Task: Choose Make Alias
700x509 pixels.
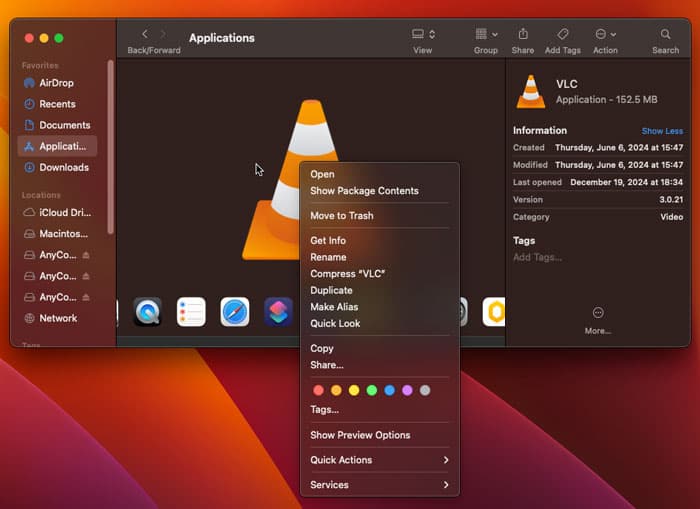Action: pyautogui.click(x=379, y=307)
